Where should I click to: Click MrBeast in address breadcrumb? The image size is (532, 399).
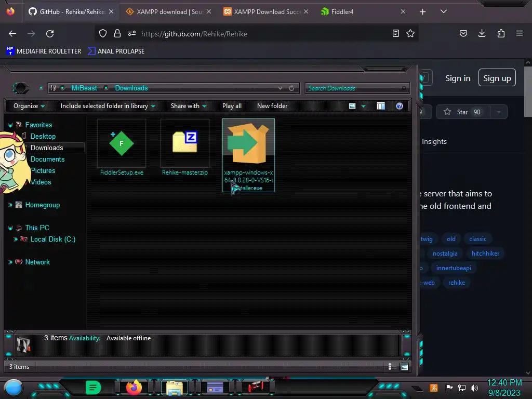click(84, 88)
